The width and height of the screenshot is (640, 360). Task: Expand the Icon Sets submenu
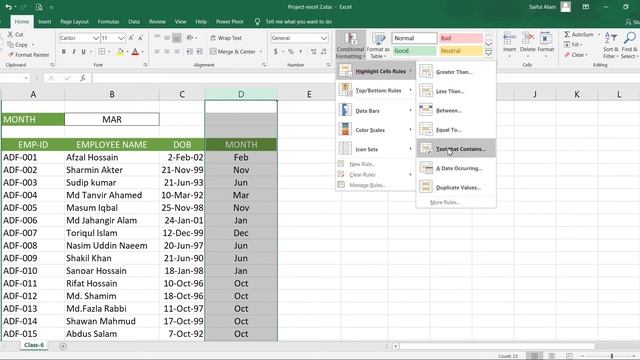click(x=376, y=149)
